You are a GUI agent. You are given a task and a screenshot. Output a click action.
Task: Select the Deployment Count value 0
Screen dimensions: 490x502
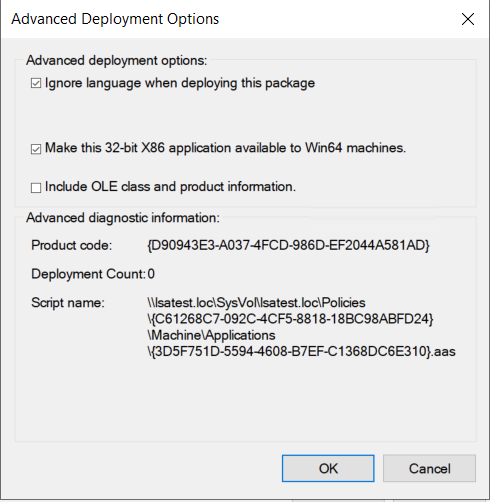pos(151,274)
